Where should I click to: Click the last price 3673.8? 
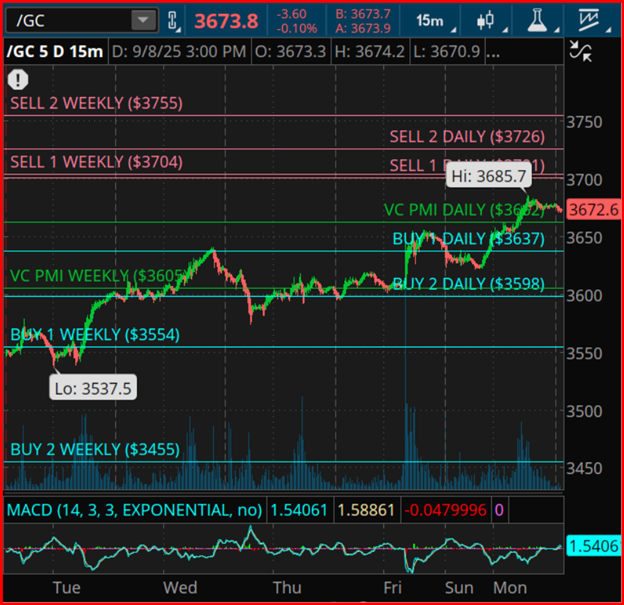[x=226, y=21]
